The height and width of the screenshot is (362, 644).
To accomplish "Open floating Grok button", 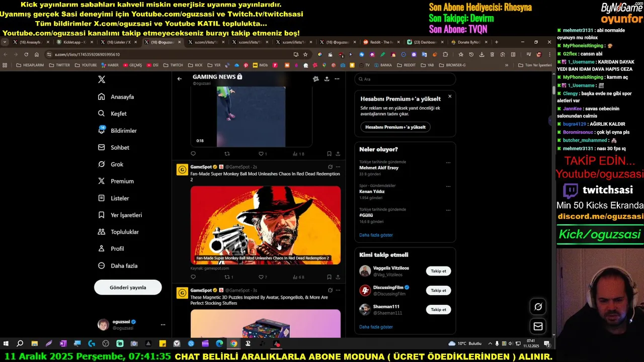I will tap(538, 307).
